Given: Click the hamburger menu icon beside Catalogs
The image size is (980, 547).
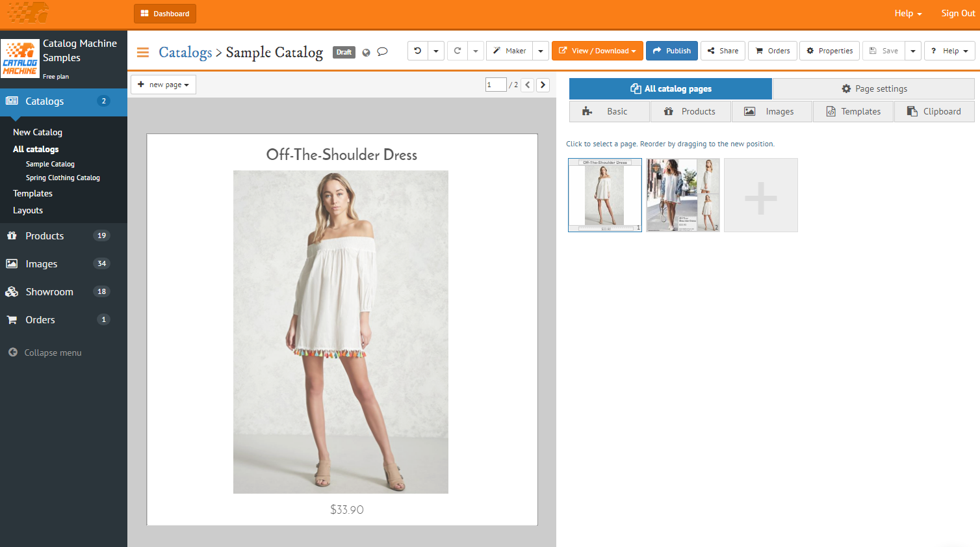Looking at the screenshot, I should [x=143, y=52].
